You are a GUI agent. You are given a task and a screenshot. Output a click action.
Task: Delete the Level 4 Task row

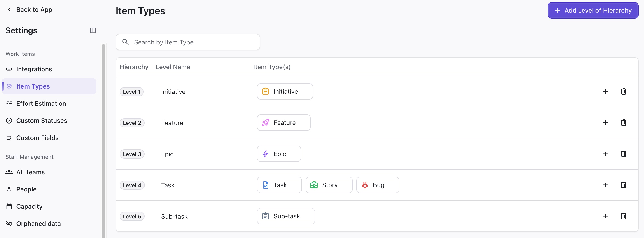click(623, 185)
